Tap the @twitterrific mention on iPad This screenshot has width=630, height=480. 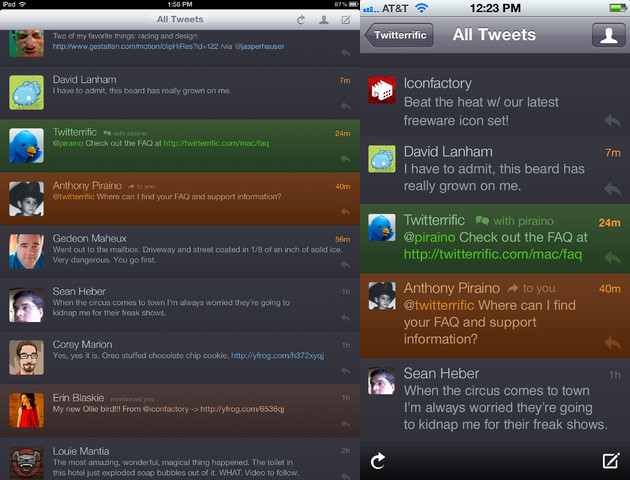(74, 196)
